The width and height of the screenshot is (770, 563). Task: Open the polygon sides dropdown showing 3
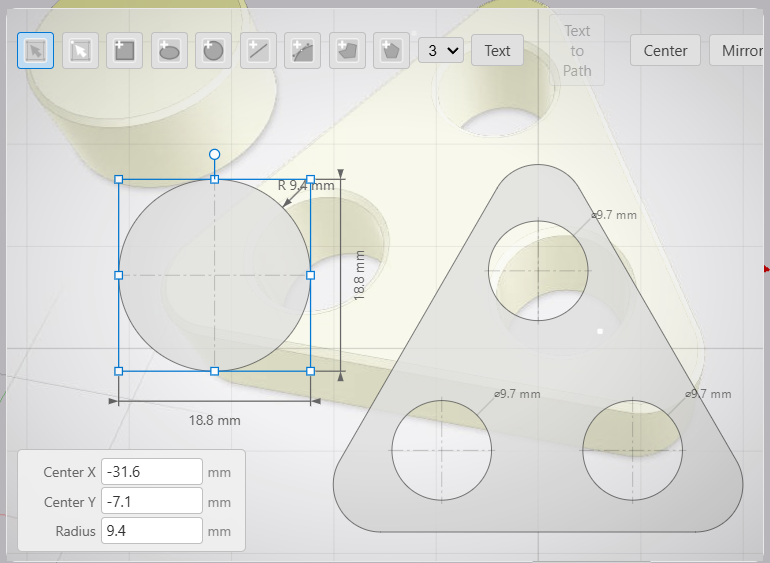click(x=441, y=51)
